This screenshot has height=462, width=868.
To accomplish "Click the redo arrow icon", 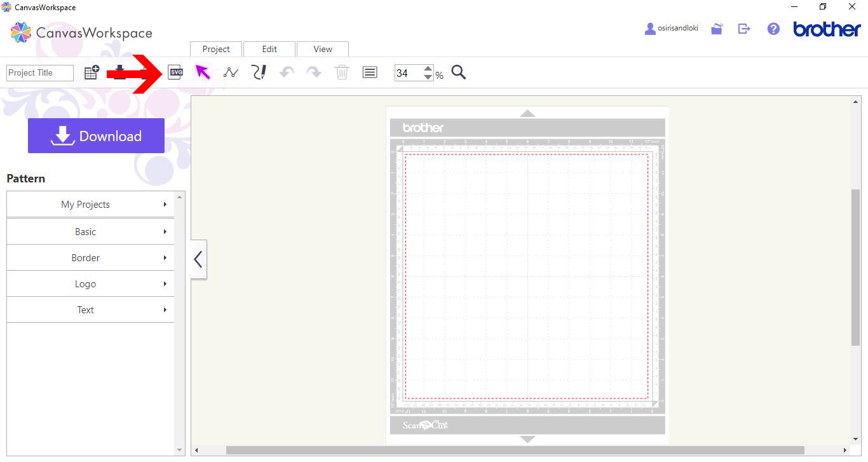I will [314, 72].
